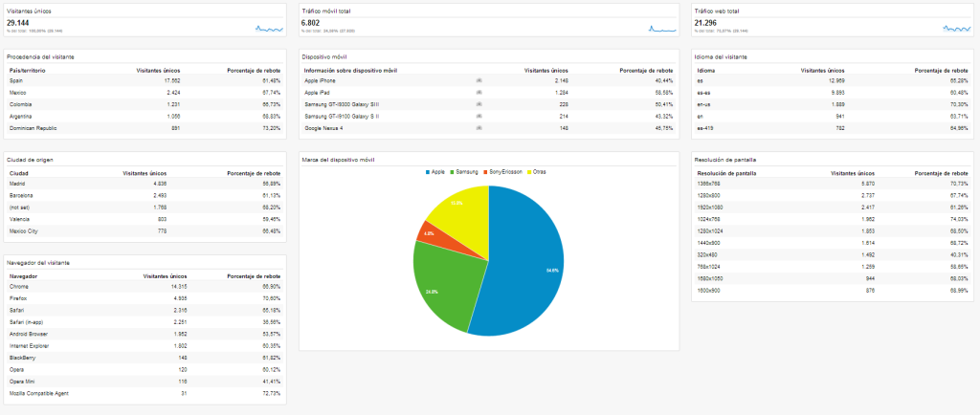Image resolution: width=980 pixels, height=415 pixels.
Task: Open the Procedencia del visitante widget title
Action: [x=40, y=56]
